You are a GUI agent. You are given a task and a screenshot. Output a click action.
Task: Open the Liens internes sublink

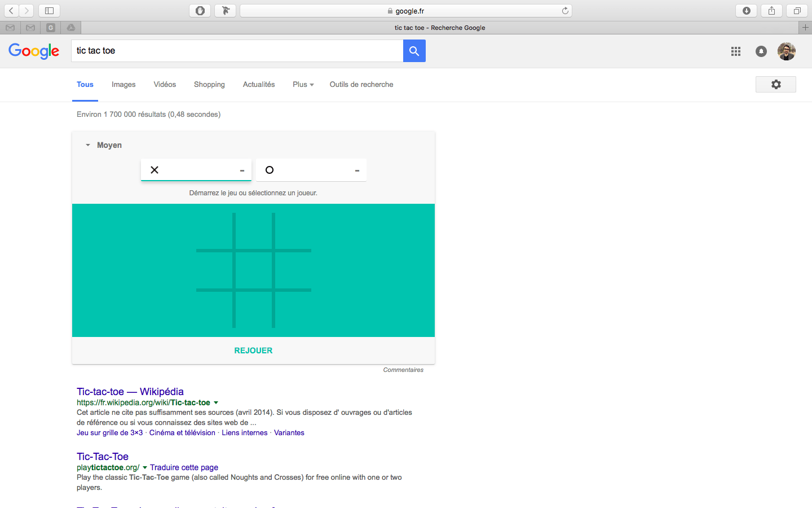tap(245, 433)
